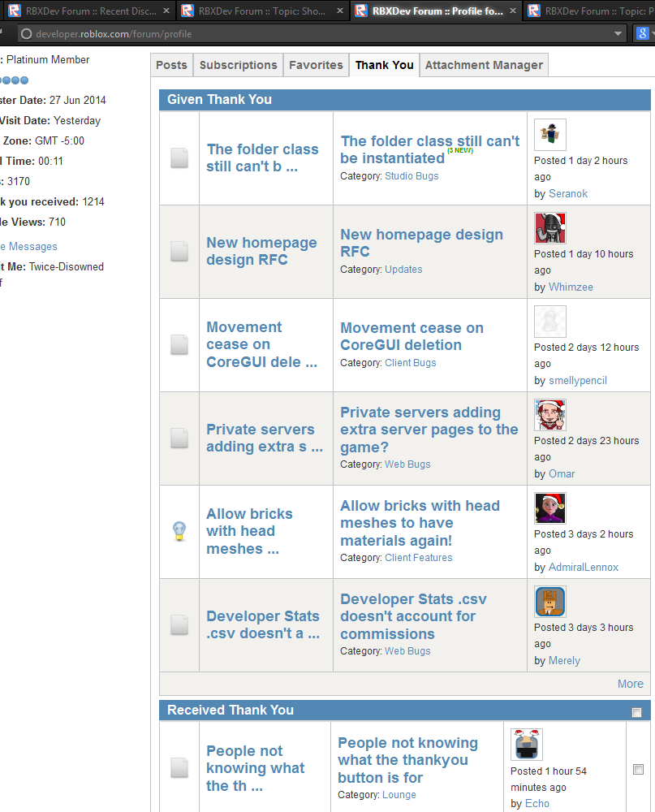The image size is (655, 812).
Task: Open AdmiralLennox's avatar thumbnail
Action: pos(549,508)
